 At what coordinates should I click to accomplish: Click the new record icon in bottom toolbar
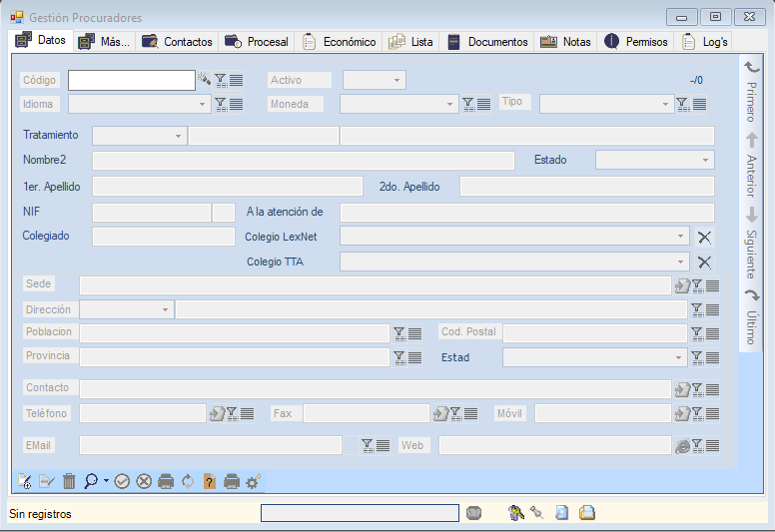point(25,481)
